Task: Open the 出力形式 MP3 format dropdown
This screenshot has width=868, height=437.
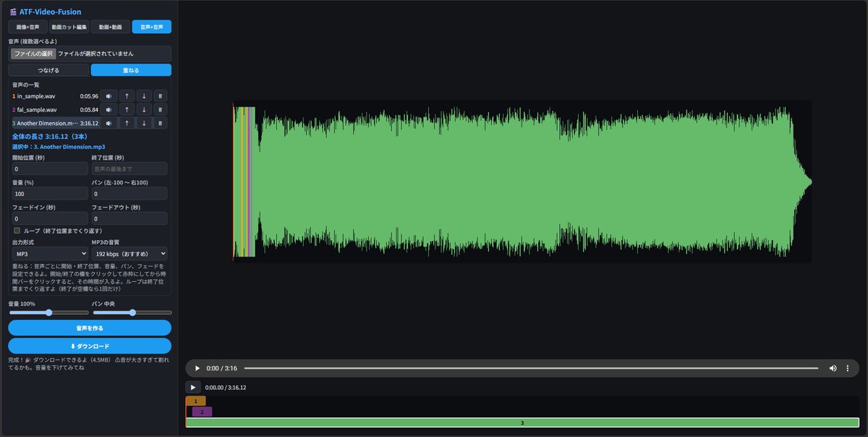Action: [50, 254]
